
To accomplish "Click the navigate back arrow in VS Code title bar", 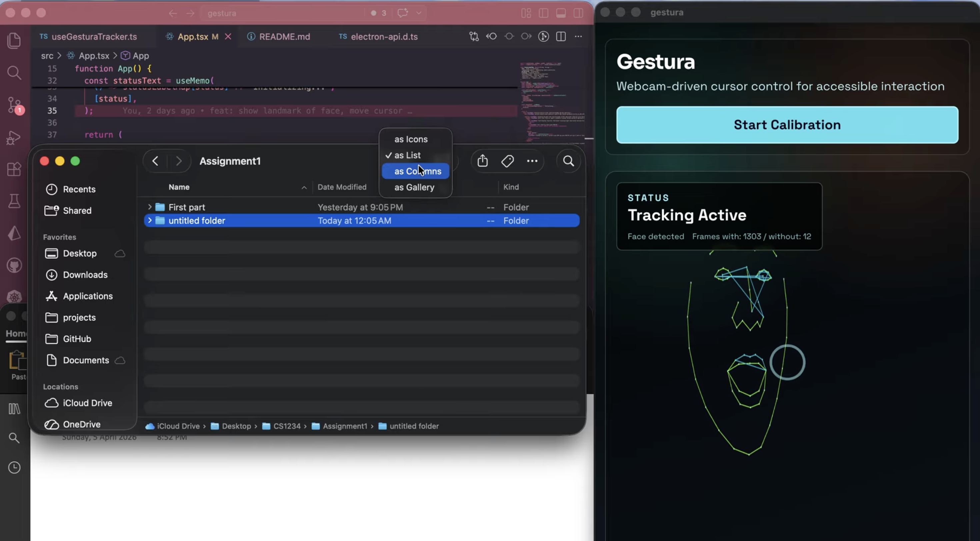I will (x=173, y=13).
